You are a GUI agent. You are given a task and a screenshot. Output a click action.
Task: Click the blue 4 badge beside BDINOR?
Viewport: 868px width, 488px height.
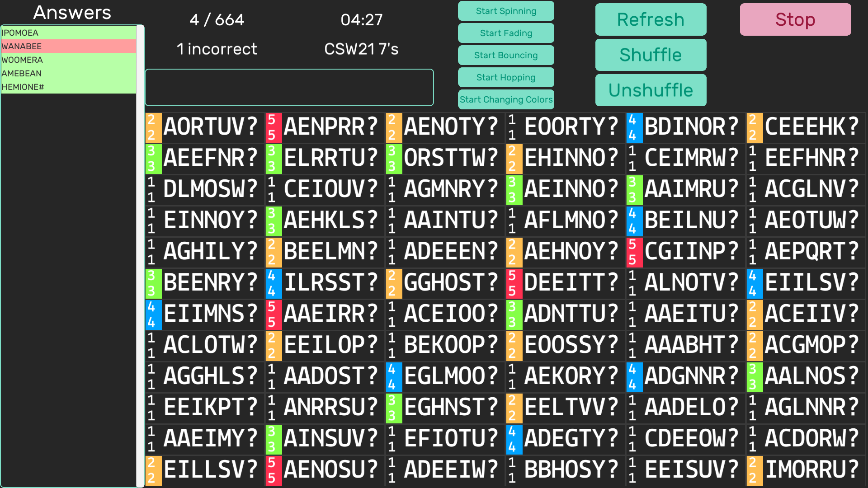(632, 127)
